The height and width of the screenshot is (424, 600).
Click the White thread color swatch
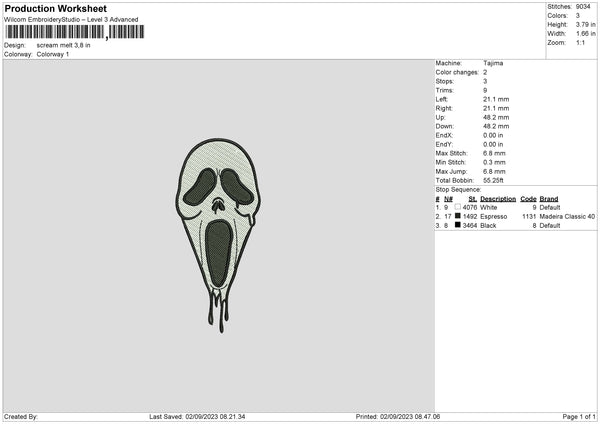(x=457, y=207)
